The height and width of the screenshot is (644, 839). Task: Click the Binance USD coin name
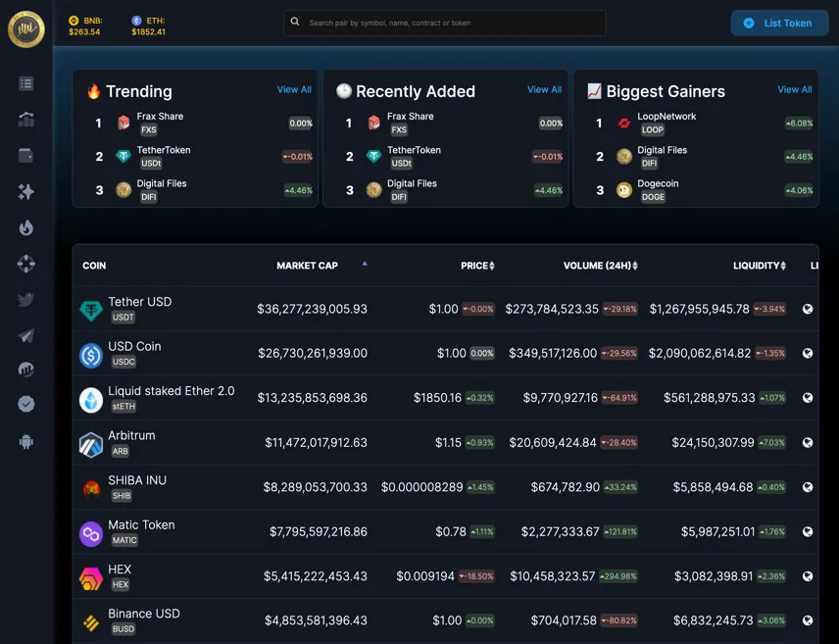click(144, 614)
